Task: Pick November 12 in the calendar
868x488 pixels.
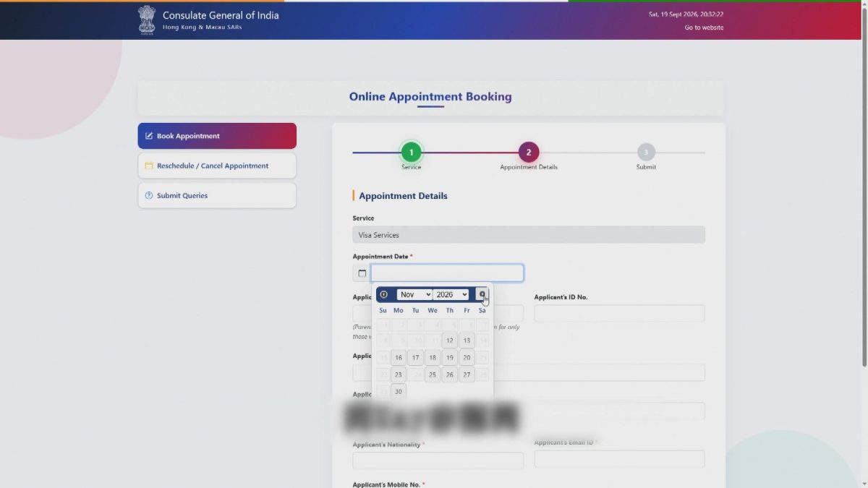Action: tap(449, 341)
